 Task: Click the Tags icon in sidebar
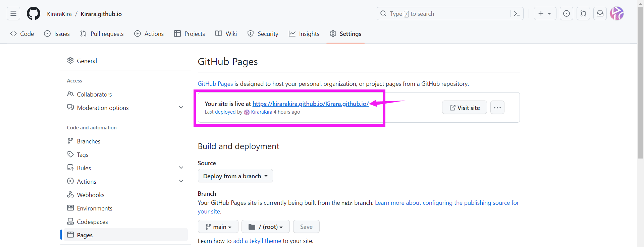pos(70,154)
